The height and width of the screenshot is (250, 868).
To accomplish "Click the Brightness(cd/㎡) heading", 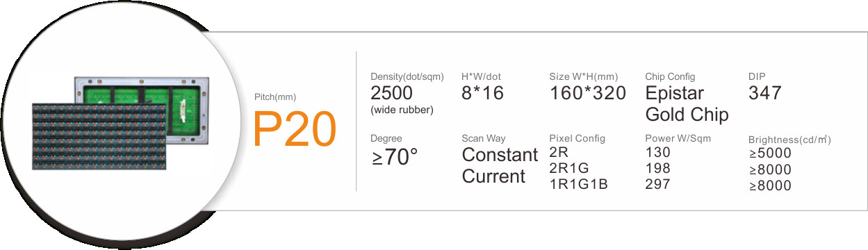I will [790, 140].
